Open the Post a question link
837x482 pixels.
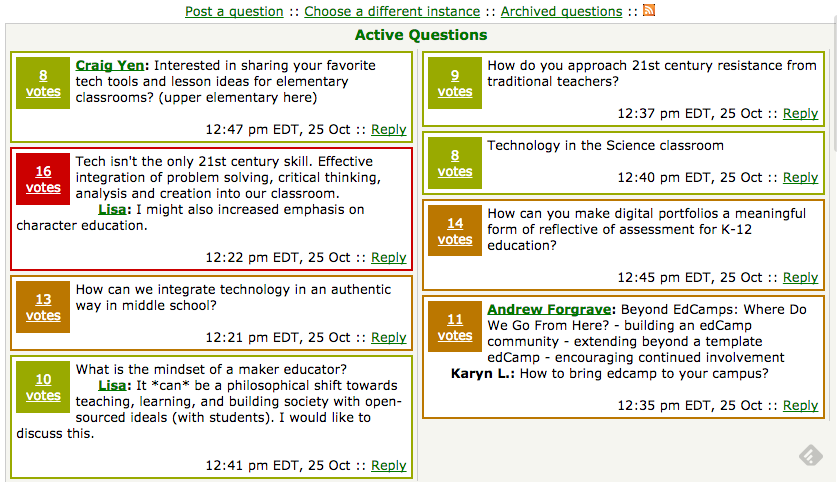click(234, 11)
